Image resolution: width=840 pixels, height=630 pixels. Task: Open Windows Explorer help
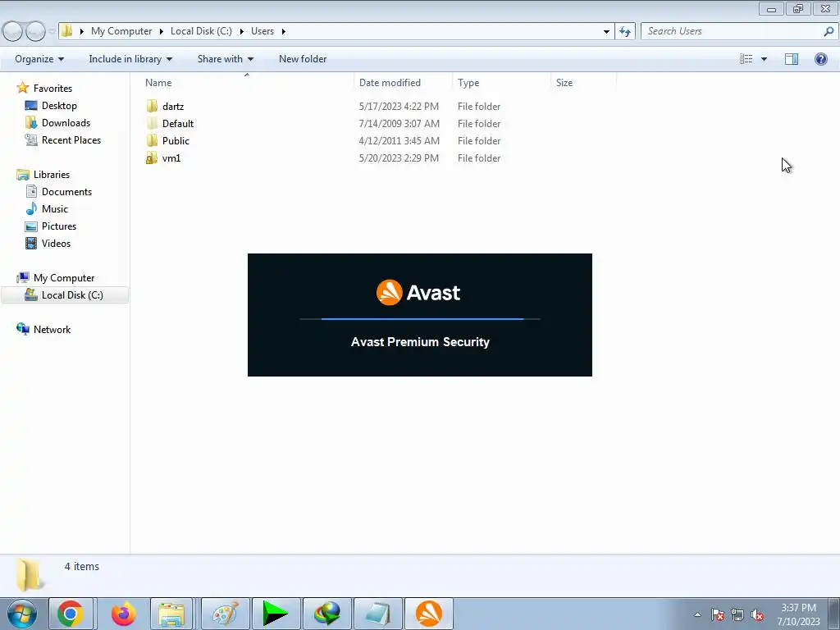pyautogui.click(x=820, y=59)
